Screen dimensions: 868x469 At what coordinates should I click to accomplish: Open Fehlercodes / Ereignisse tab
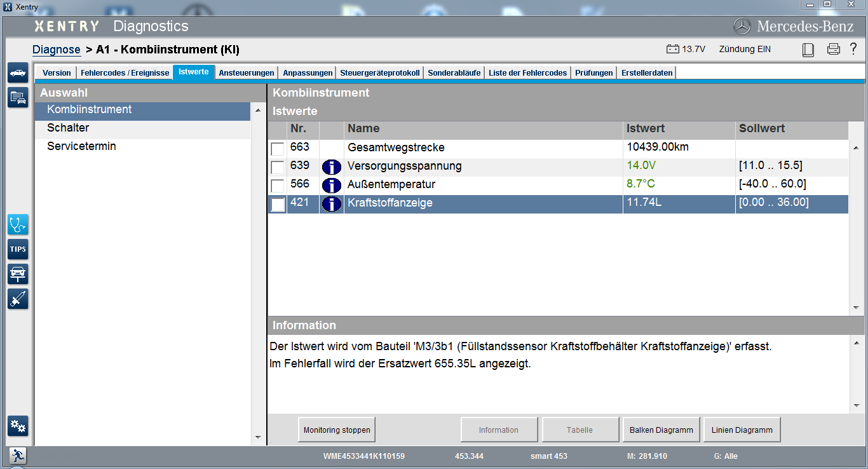pyautogui.click(x=125, y=73)
